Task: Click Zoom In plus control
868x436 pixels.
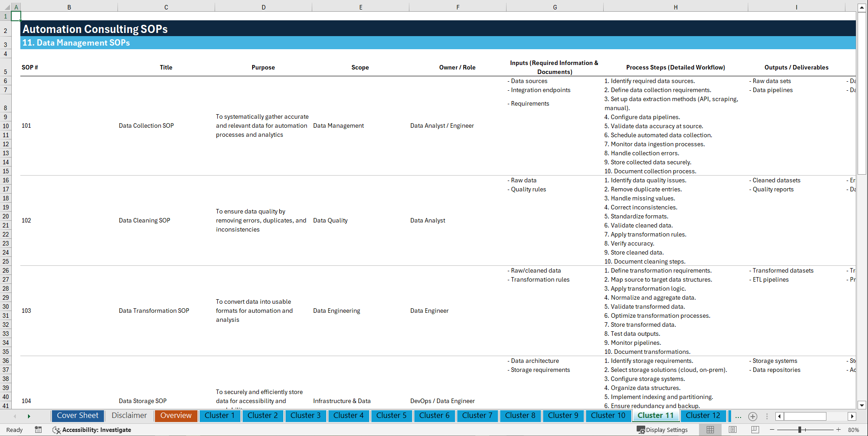Action: pos(839,430)
